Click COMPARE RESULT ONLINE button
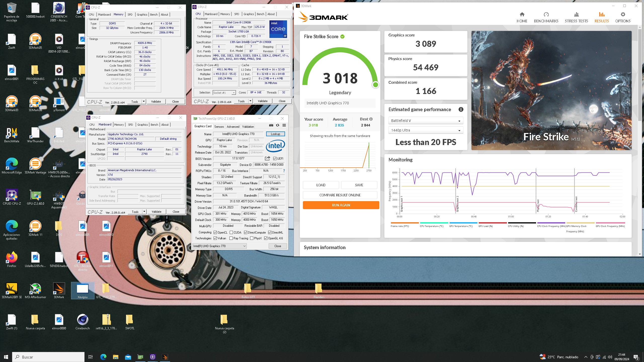 [x=340, y=195]
